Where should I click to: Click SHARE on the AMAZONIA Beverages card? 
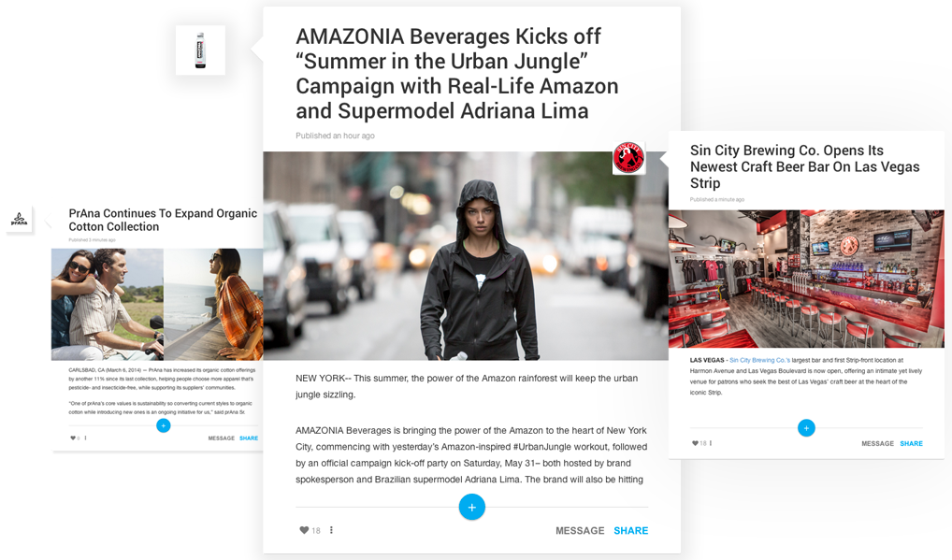(x=631, y=531)
